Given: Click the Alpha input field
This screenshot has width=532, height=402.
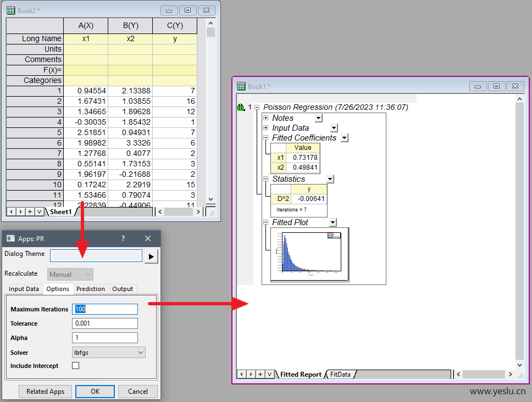Looking at the screenshot, I should [105, 338].
